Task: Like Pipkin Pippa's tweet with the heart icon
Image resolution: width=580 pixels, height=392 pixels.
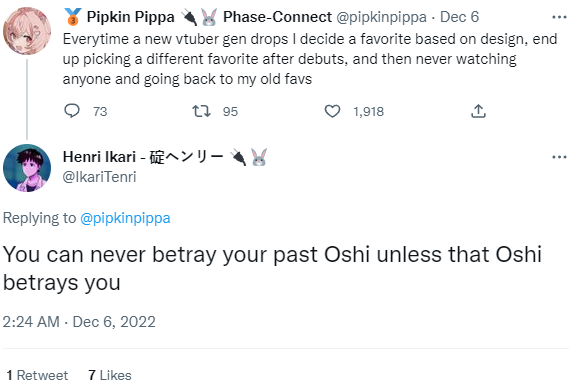Action: [332, 111]
